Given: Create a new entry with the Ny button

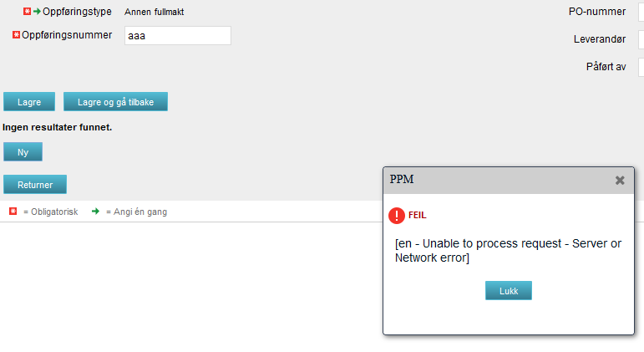Looking at the screenshot, I should point(23,152).
